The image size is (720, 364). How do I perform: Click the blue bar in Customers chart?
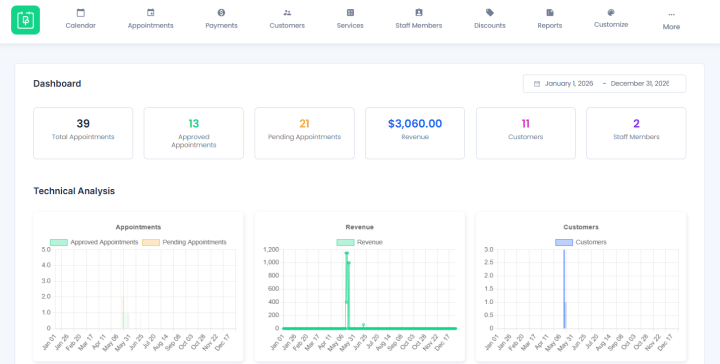564,289
